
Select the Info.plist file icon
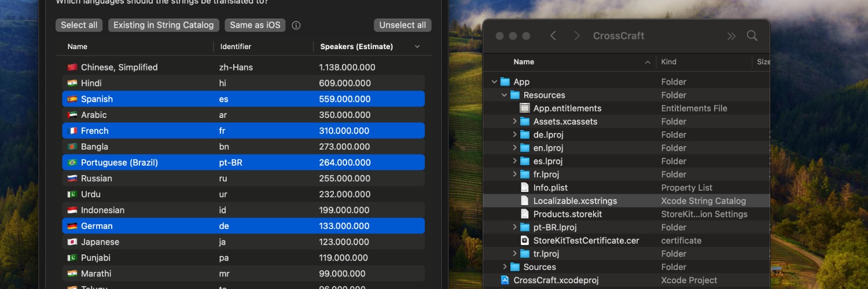click(525, 187)
